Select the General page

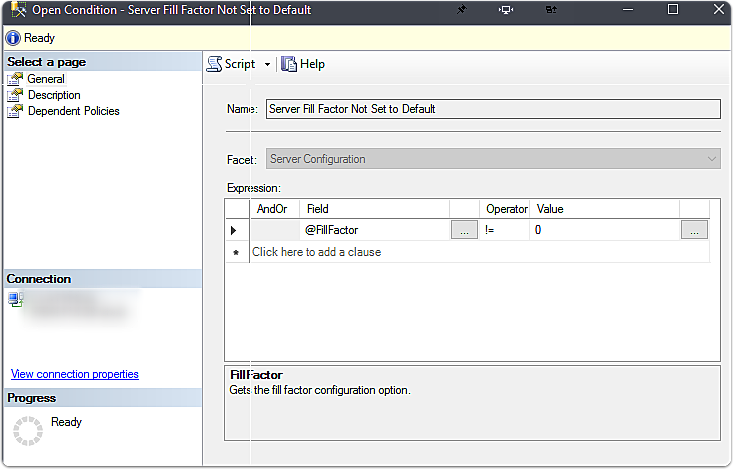[46, 79]
